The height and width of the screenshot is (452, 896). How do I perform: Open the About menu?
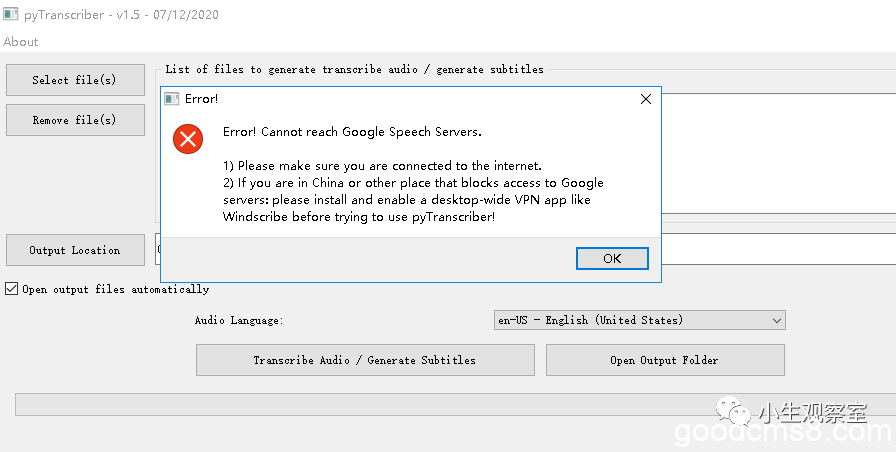click(x=21, y=42)
